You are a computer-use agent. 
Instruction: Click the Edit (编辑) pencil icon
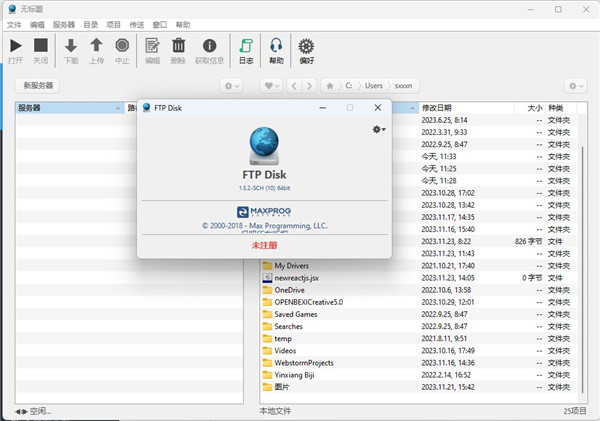pos(152,46)
